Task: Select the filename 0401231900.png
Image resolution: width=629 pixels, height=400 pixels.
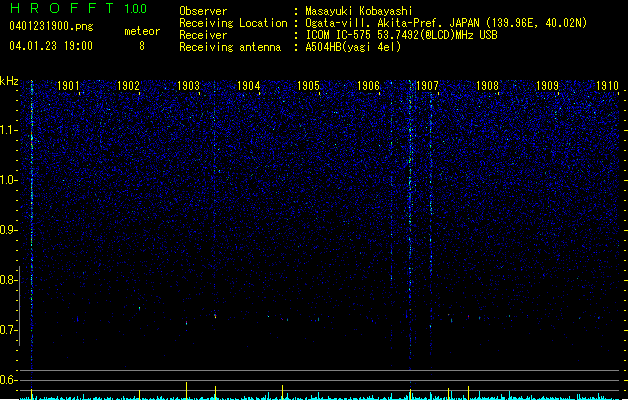Action: click(51, 26)
